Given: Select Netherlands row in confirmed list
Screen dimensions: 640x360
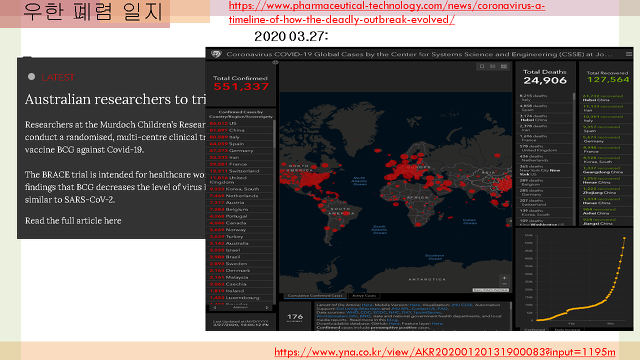Looking at the screenshot, I should (x=240, y=196).
